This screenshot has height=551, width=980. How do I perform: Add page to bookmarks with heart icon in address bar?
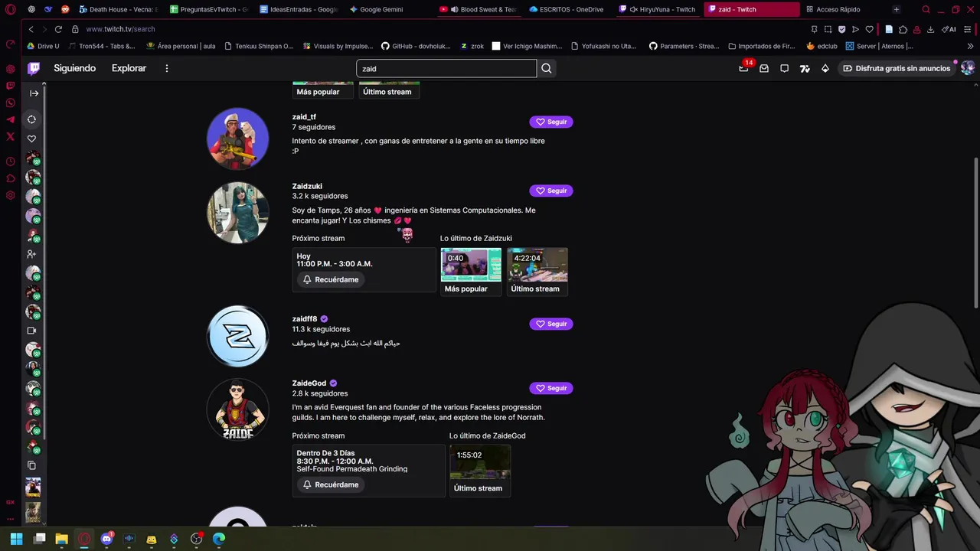(869, 29)
